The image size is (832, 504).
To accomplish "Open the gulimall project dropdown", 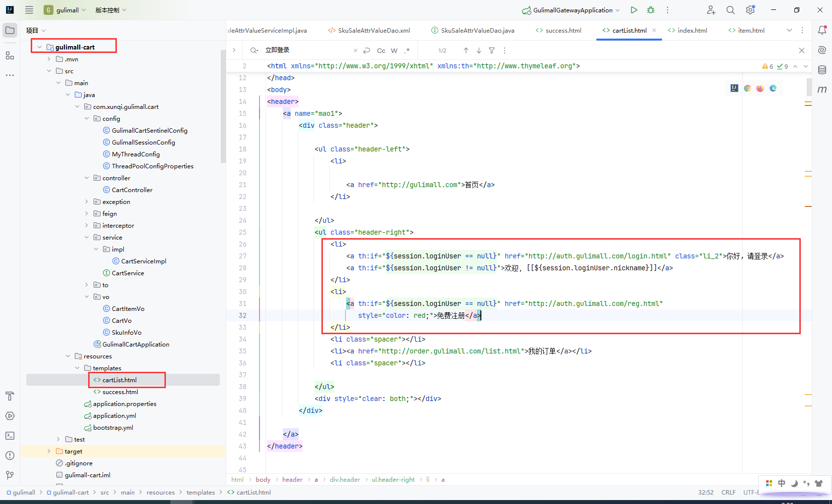I will point(65,10).
